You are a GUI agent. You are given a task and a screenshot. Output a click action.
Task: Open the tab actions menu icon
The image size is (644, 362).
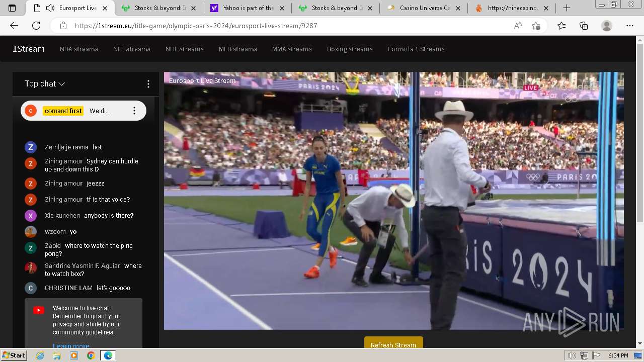click(x=13, y=8)
